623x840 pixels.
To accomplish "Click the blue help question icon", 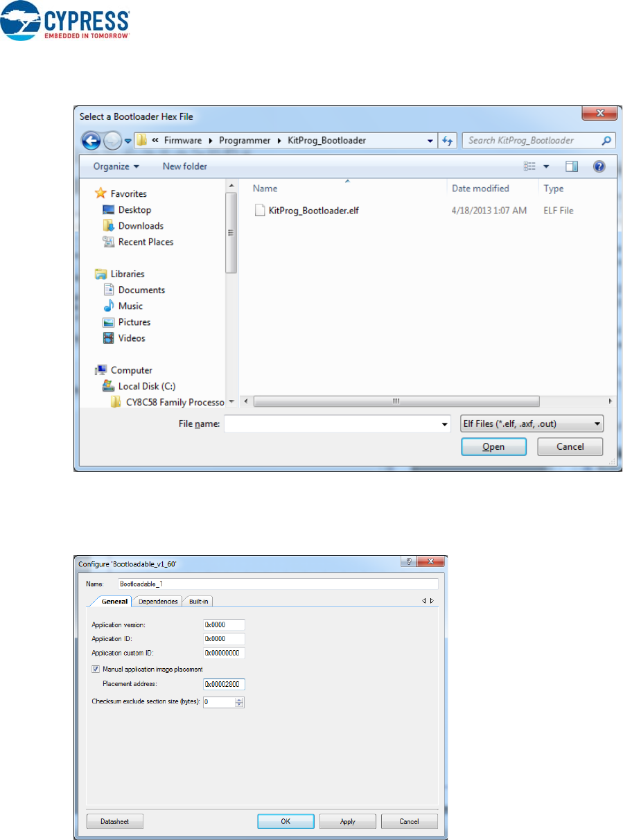I will coord(599,166).
